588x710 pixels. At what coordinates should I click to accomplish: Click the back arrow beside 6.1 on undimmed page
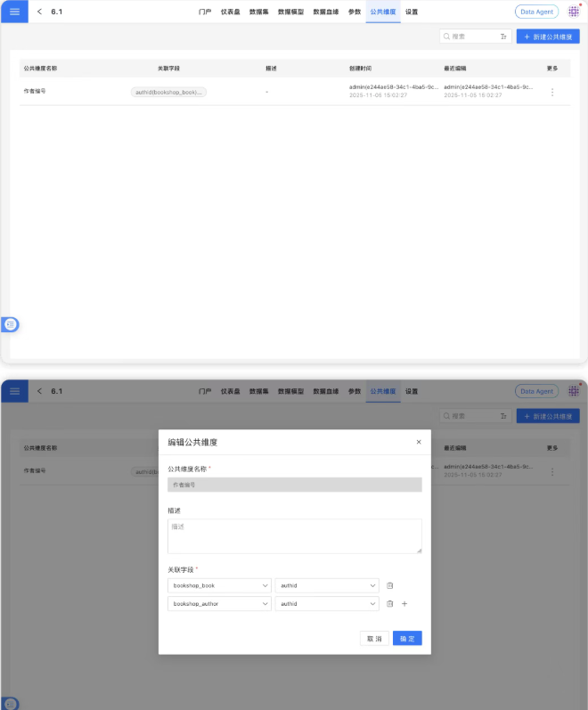click(x=39, y=12)
